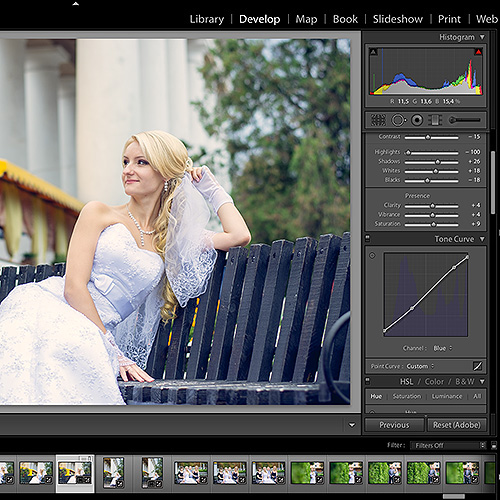Collapse the Histogram panel
Image resolution: width=500 pixels, height=500 pixels.
click(x=482, y=37)
